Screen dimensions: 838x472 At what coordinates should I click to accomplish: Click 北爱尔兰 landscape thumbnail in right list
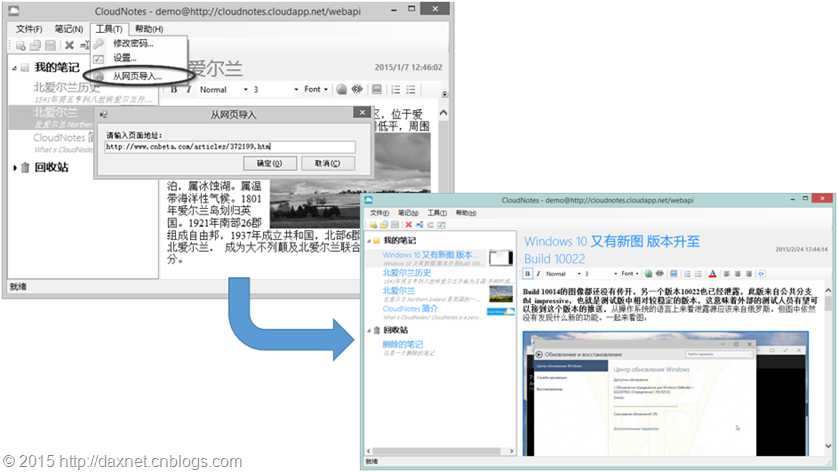pos(501,293)
